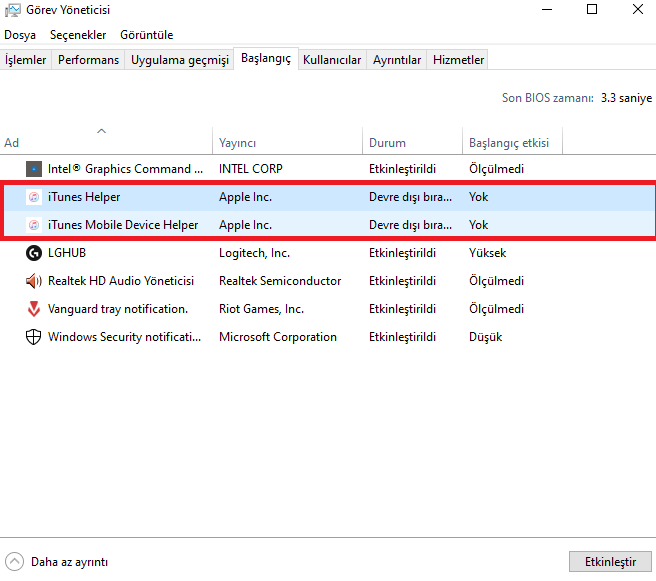
Task: Switch to the Kullanıcılar tab
Action: coord(332,60)
